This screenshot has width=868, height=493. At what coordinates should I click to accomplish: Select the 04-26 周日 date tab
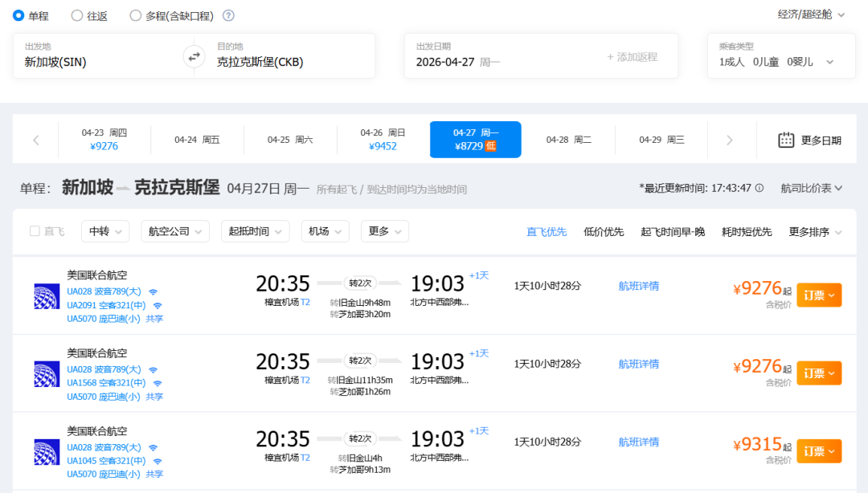(x=383, y=140)
